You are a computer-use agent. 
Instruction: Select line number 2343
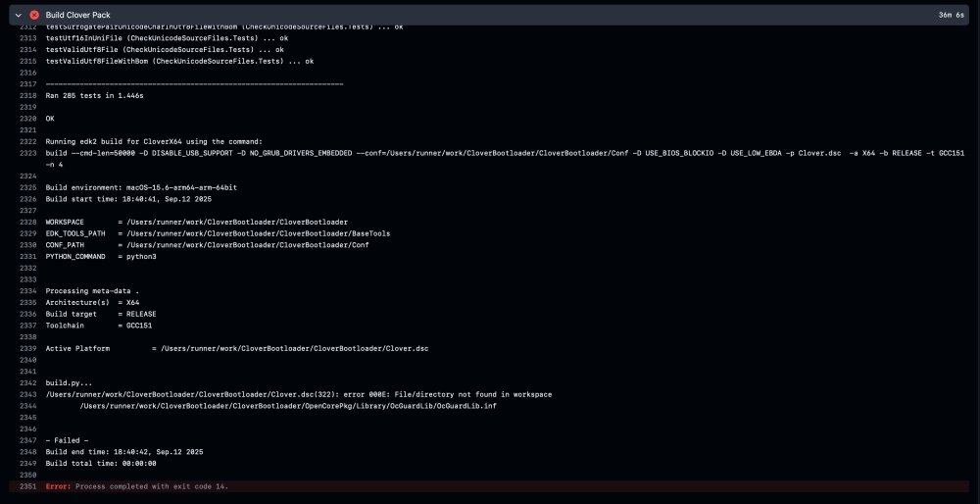click(27, 394)
